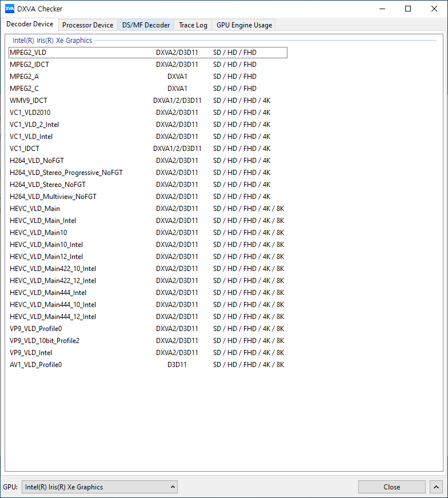Select the MPEG2_VLD row
Image resolution: width=448 pixels, height=498 pixels.
pos(148,53)
